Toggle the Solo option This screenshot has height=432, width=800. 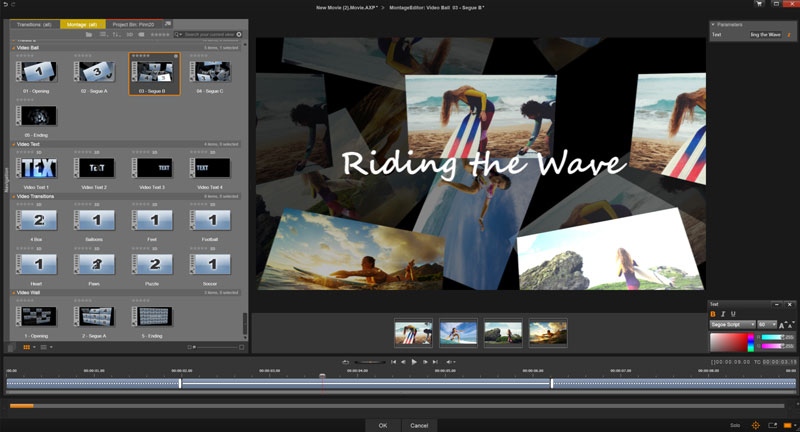(x=735, y=425)
